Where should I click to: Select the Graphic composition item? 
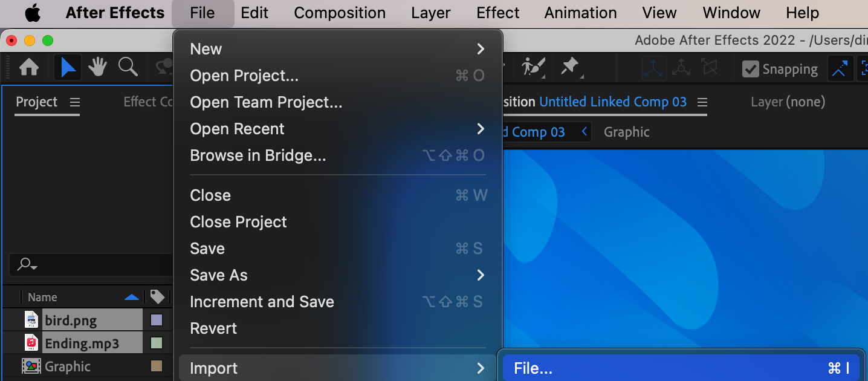click(x=67, y=366)
